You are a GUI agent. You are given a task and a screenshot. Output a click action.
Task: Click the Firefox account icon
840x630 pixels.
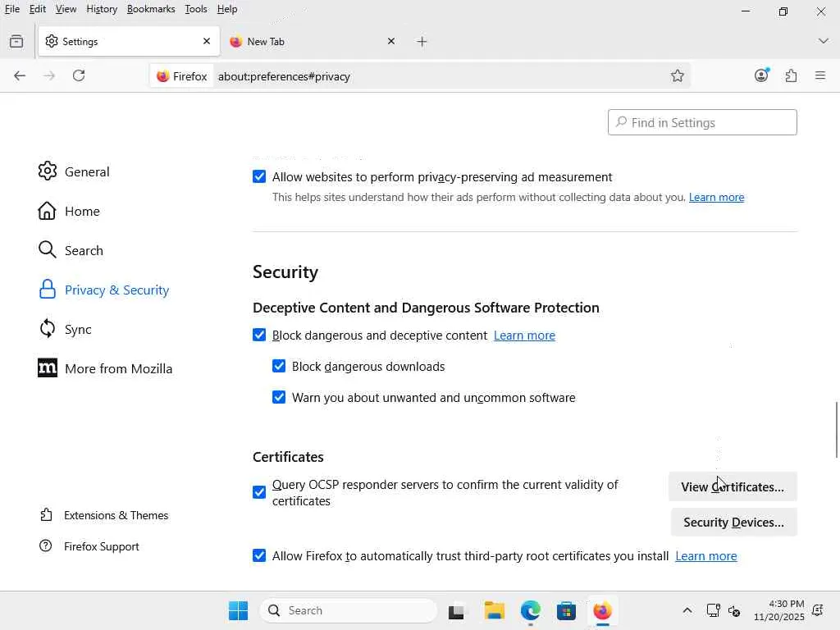761,75
